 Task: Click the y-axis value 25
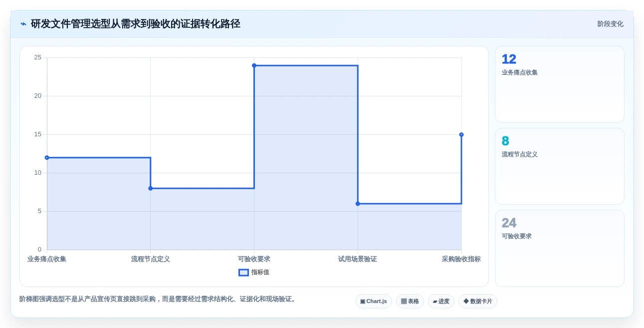[x=38, y=57]
